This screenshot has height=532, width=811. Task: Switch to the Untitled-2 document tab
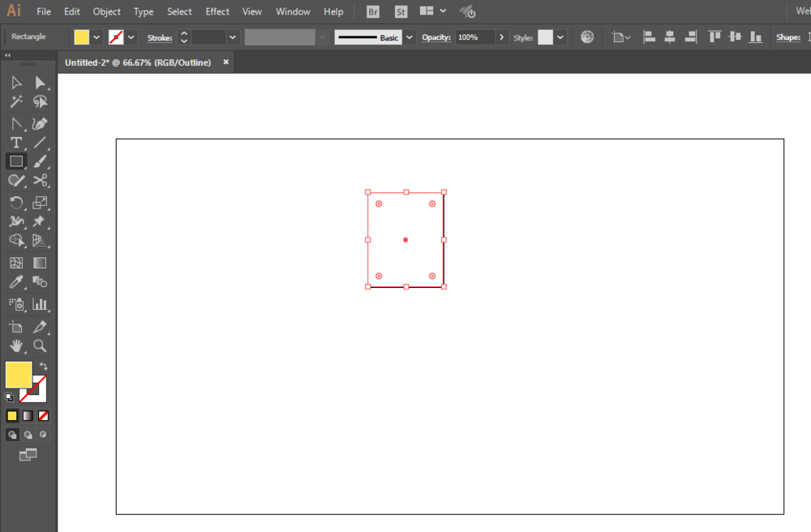click(138, 62)
